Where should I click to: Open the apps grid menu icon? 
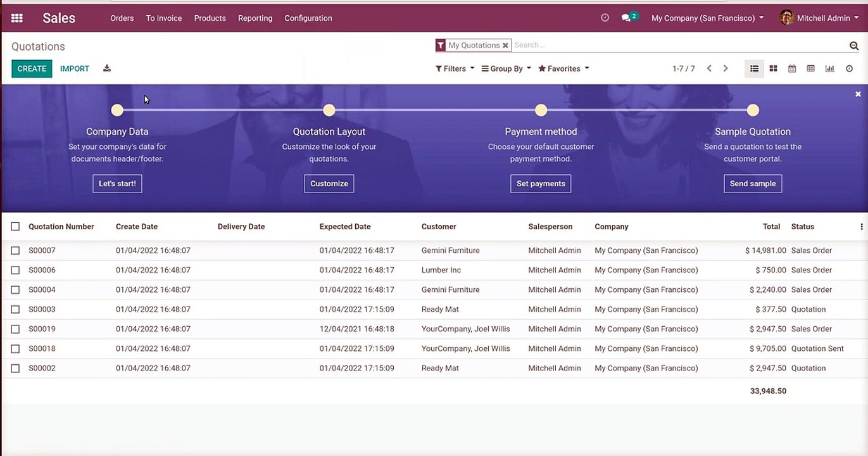click(x=17, y=18)
